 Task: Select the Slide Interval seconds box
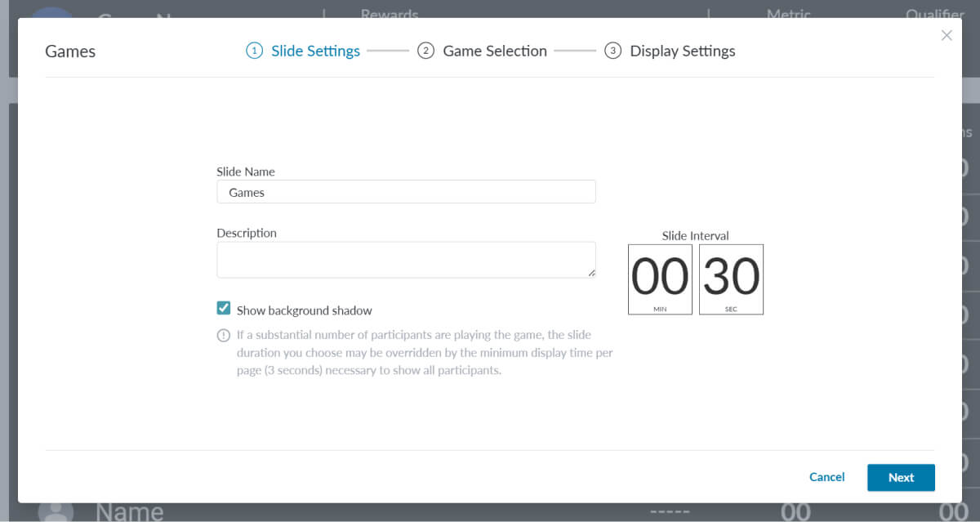tap(731, 279)
